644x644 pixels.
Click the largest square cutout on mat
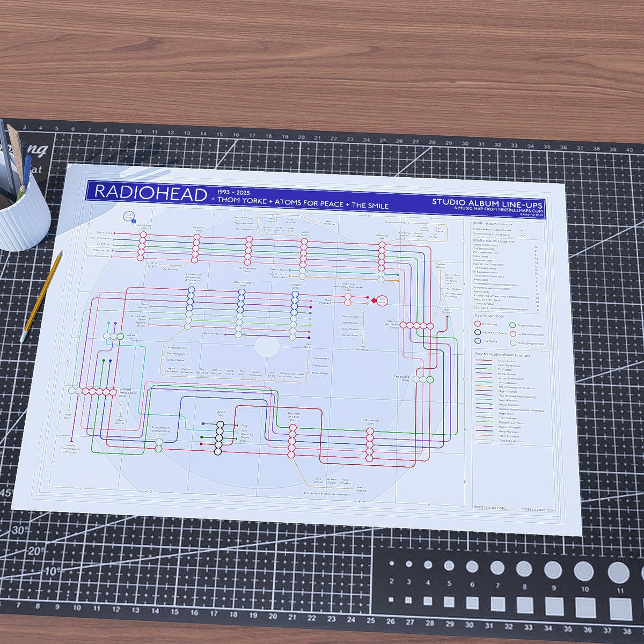pos(621,610)
